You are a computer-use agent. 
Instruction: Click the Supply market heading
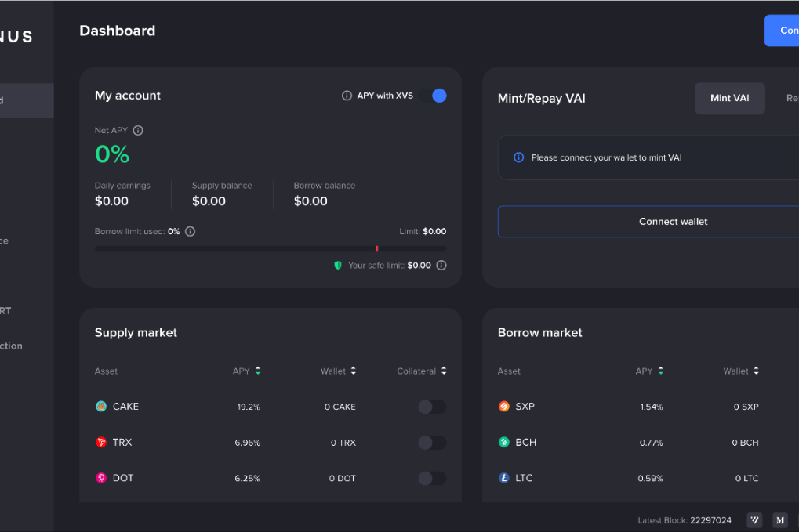[136, 332]
